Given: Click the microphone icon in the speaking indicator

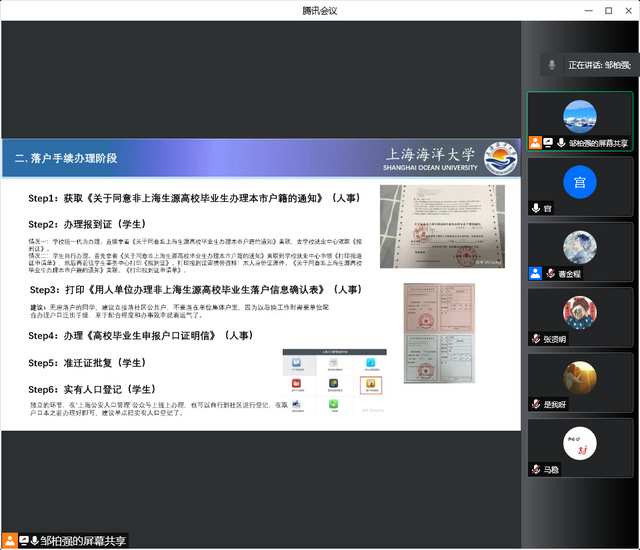Looking at the screenshot, I should pyautogui.click(x=552, y=65).
